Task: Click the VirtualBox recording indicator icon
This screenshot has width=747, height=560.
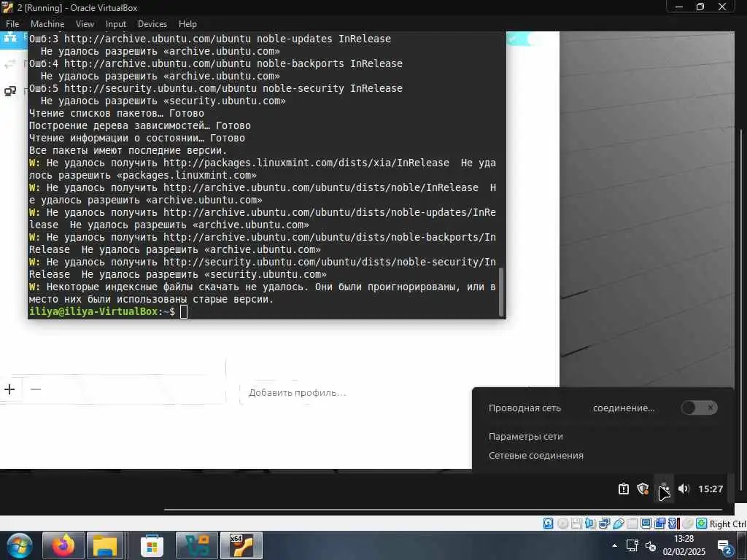Action: [x=659, y=524]
